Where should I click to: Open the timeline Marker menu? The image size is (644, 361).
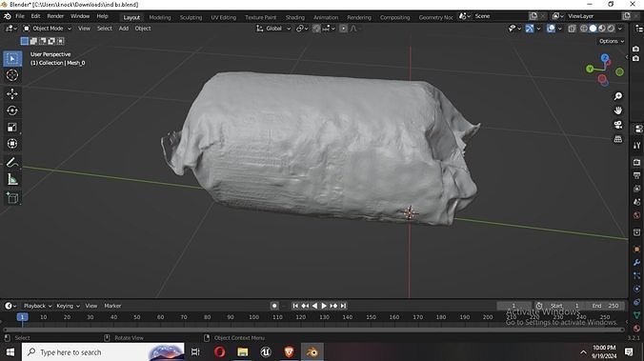tap(112, 306)
